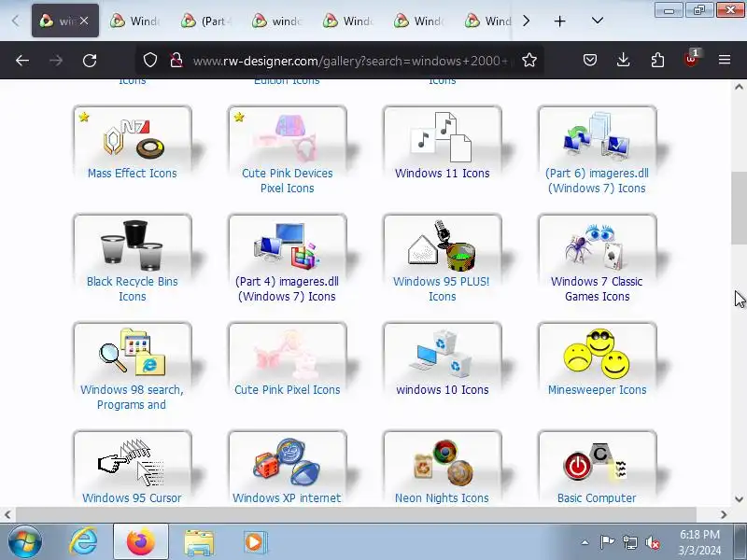Follow the 'Windows 95 PLUS! Icons' link

442,288
